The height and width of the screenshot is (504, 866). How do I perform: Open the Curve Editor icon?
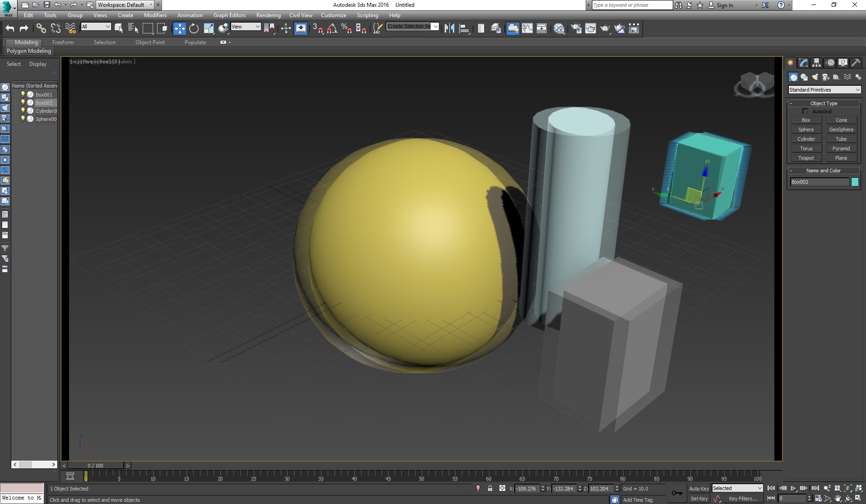click(527, 28)
